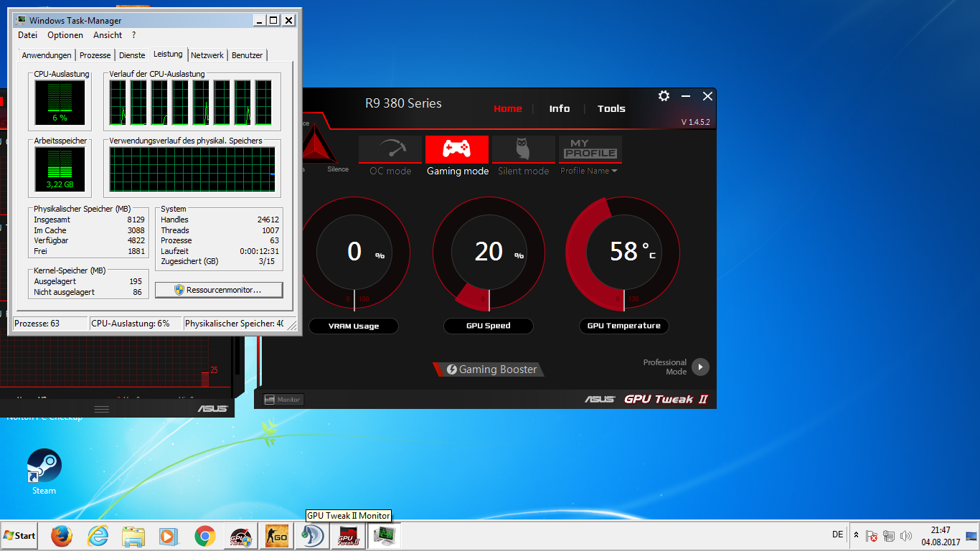Click the 'Im Cache' row label

(x=50, y=230)
